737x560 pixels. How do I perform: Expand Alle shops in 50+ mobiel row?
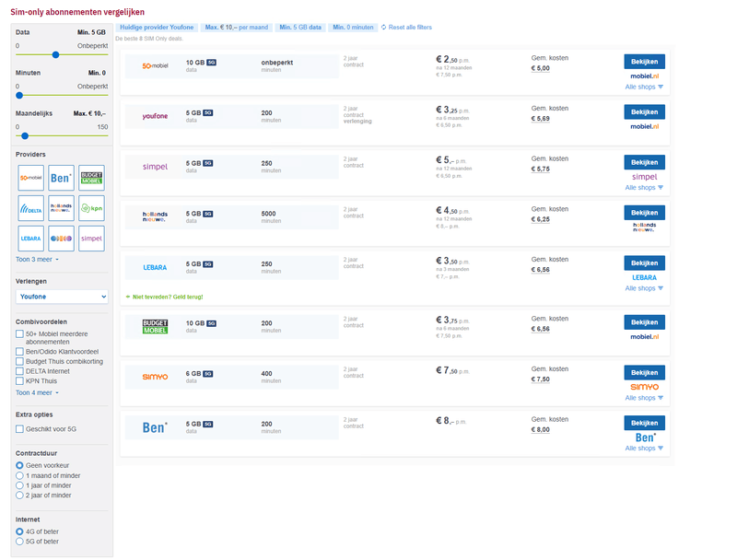tap(644, 87)
